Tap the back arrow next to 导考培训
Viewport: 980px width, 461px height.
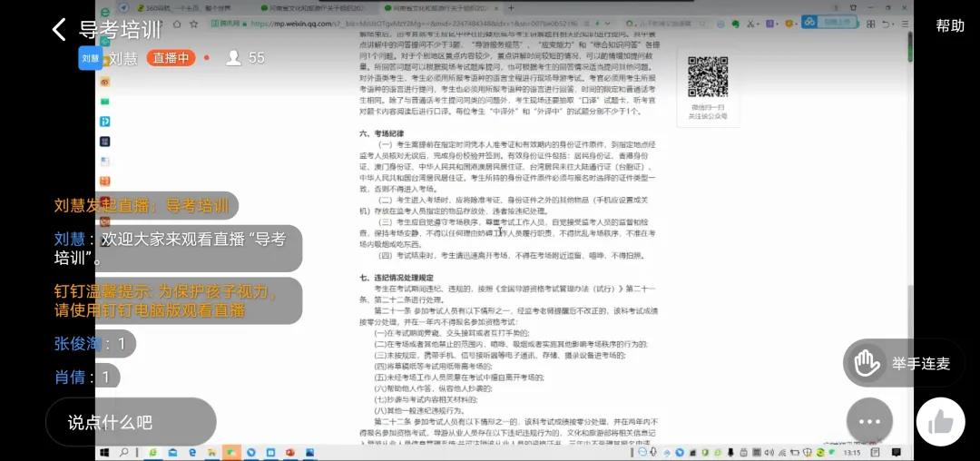tap(59, 30)
